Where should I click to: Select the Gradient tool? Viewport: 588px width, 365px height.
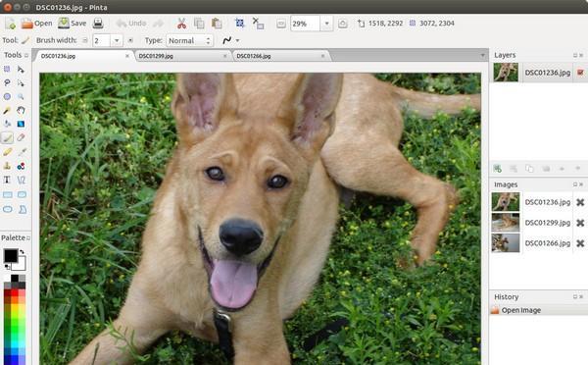21,124
